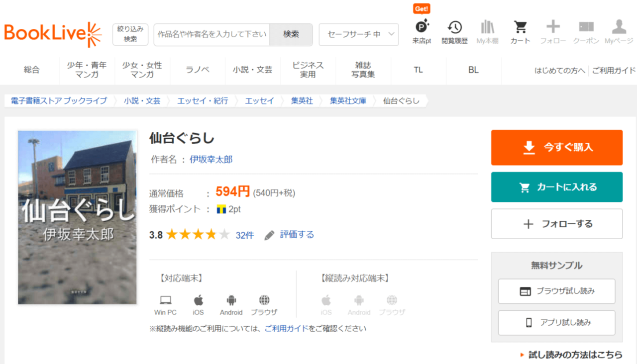Click the アプリ試し読み sample button

[x=557, y=323]
